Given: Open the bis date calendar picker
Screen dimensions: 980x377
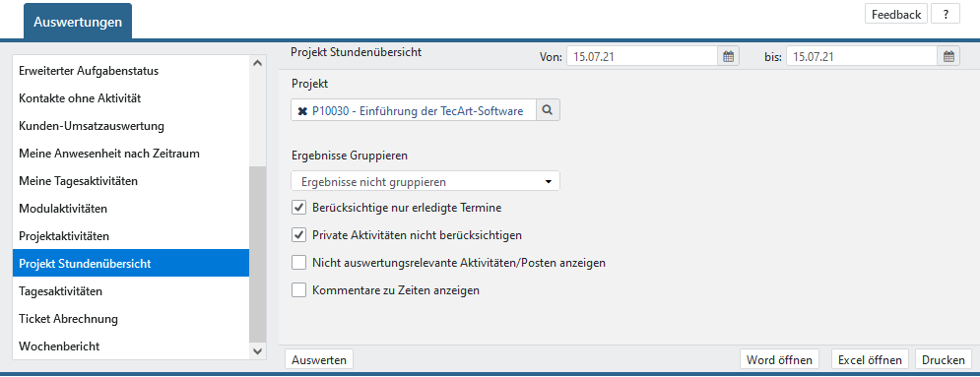Looking at the screenshot, I should 948,57.
